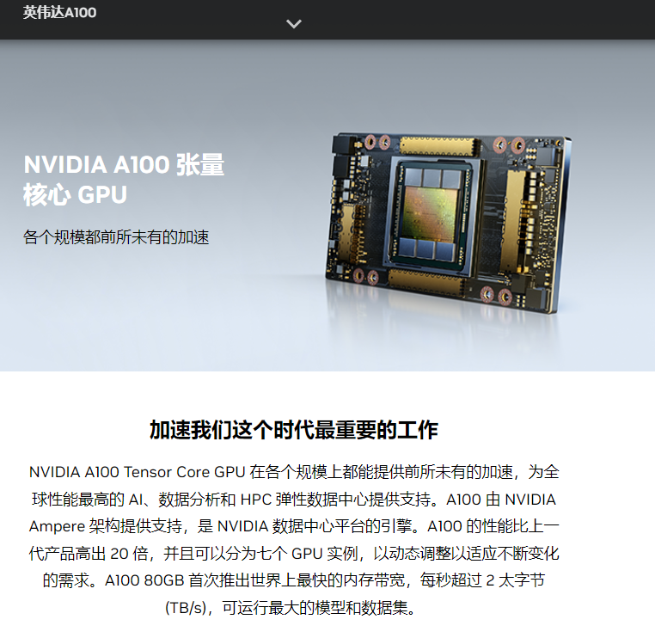
Task: Click the text NVIDIA A100 Tensor Core GPU
Action: (137, 472)
